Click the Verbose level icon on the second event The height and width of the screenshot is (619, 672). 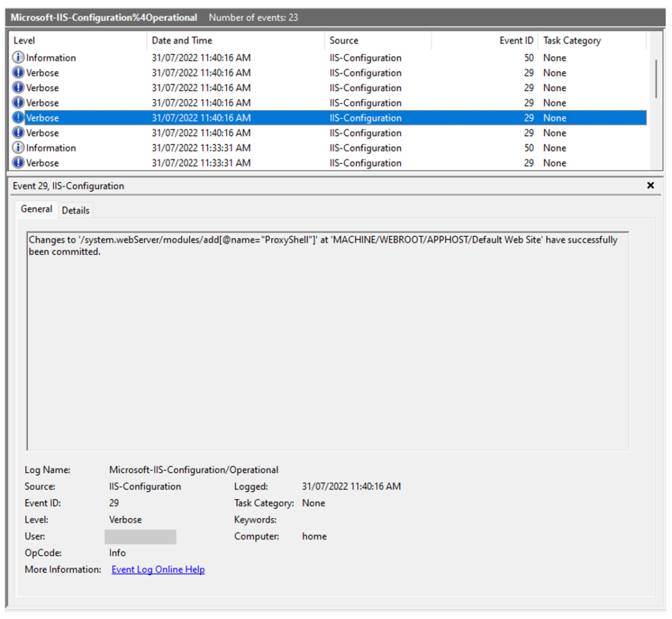[18, 72]
